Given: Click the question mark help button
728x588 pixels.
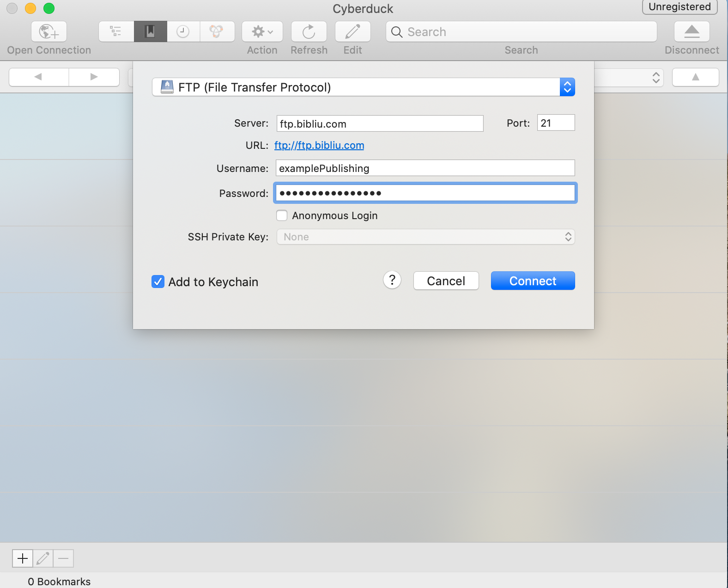Looking at the screenshot, I should click(x=392, y=280).
